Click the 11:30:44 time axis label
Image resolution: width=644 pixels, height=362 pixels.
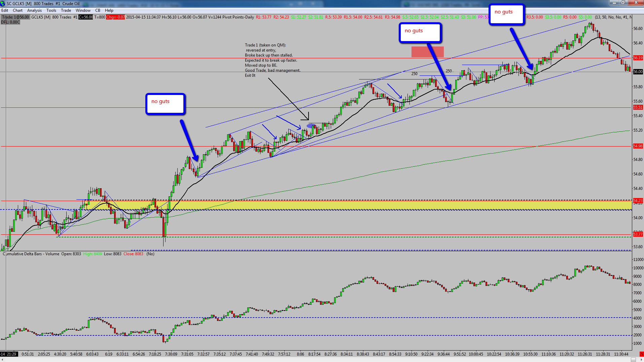[x=621, y=354]
